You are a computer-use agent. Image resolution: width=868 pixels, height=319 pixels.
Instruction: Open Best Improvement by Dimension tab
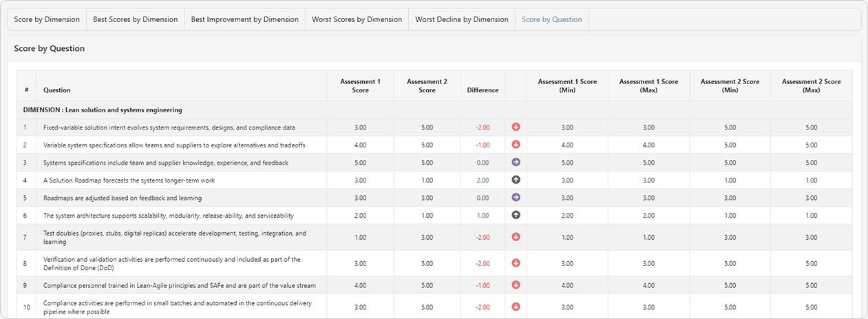(244, 19)
